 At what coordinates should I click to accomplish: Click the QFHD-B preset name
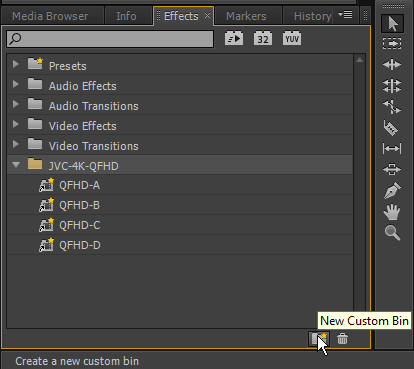point(80,205)
